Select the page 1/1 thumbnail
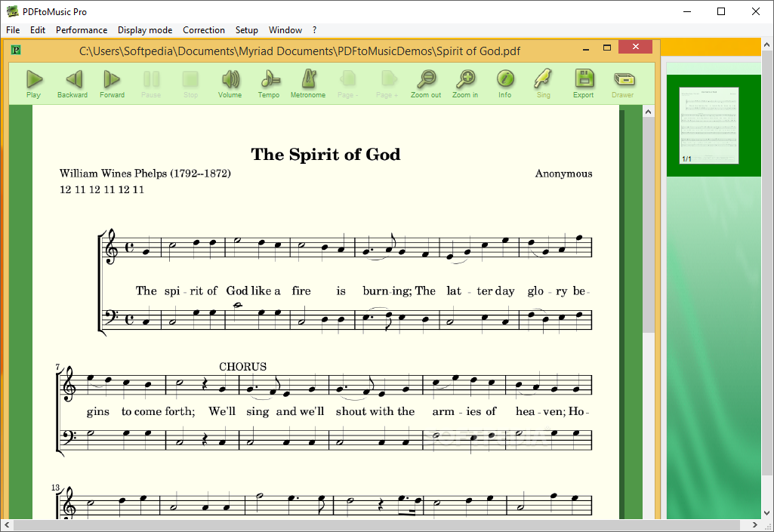The height and width of the screenshot is (532, 774). pyautogui.click(x=709, y=125)
